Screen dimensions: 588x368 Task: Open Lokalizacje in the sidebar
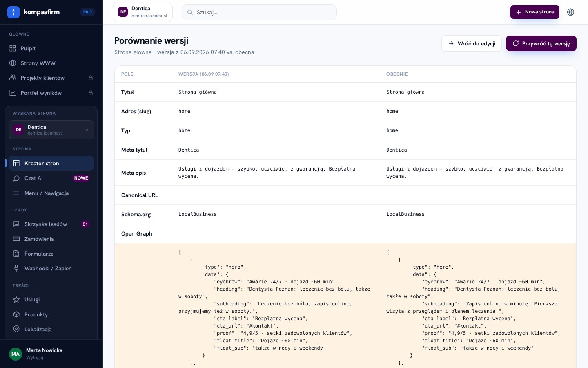click(x=51, y=329)
